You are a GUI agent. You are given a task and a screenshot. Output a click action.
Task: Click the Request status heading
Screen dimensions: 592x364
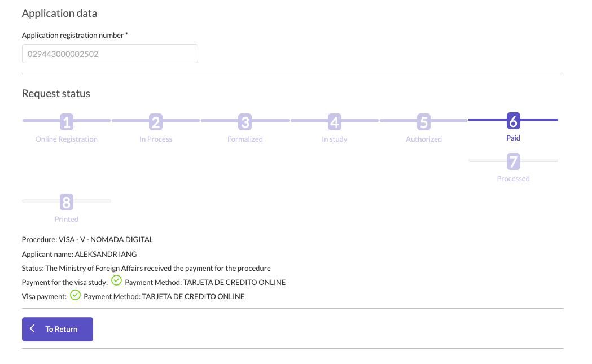click(x=56, y=94)
